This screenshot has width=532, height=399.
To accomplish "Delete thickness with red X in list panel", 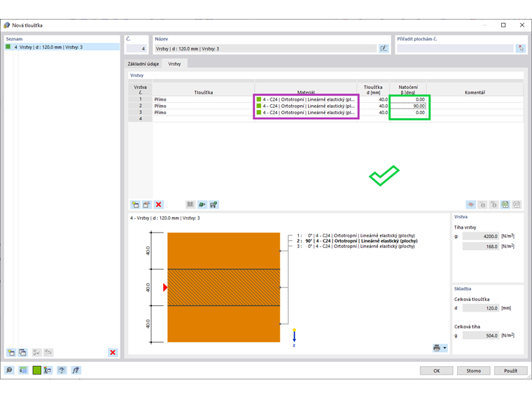I will (x=113, y=353).
